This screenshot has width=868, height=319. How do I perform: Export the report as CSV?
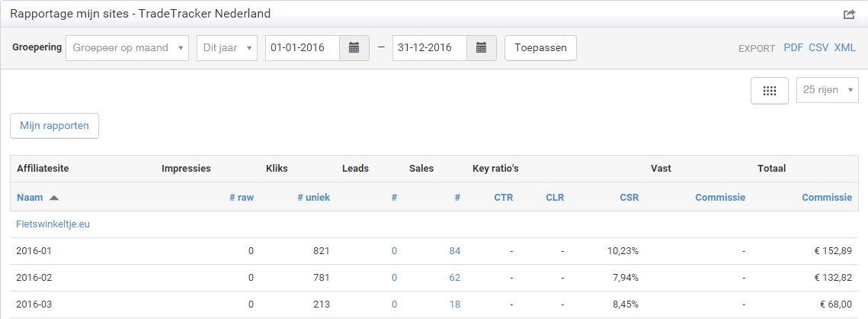pos(818,48)
